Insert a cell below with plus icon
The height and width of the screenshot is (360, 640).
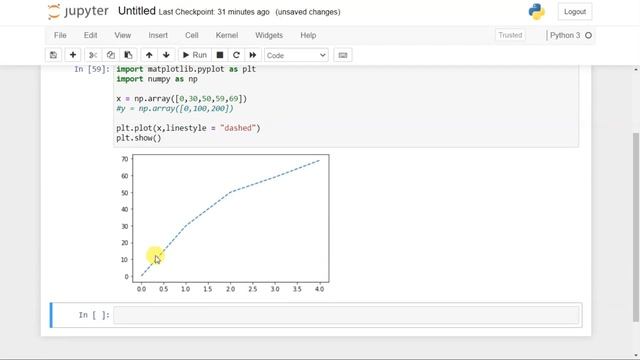click(73, 55)
